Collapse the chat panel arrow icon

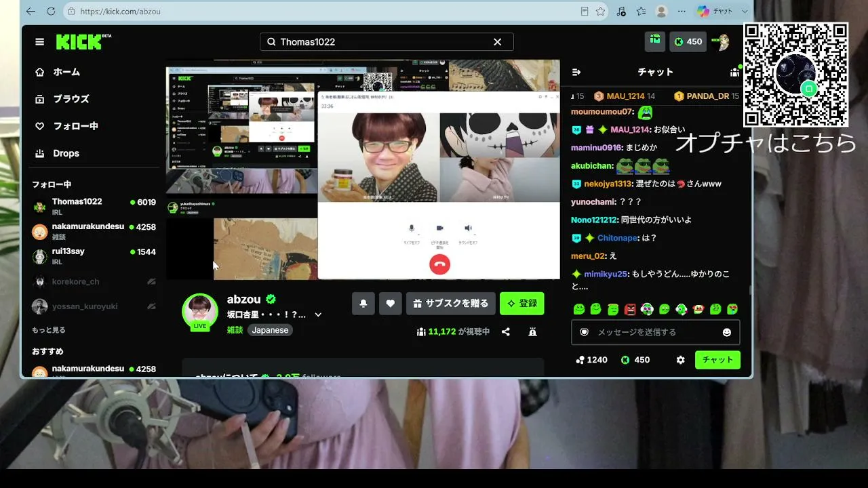[x=576, y=72]
